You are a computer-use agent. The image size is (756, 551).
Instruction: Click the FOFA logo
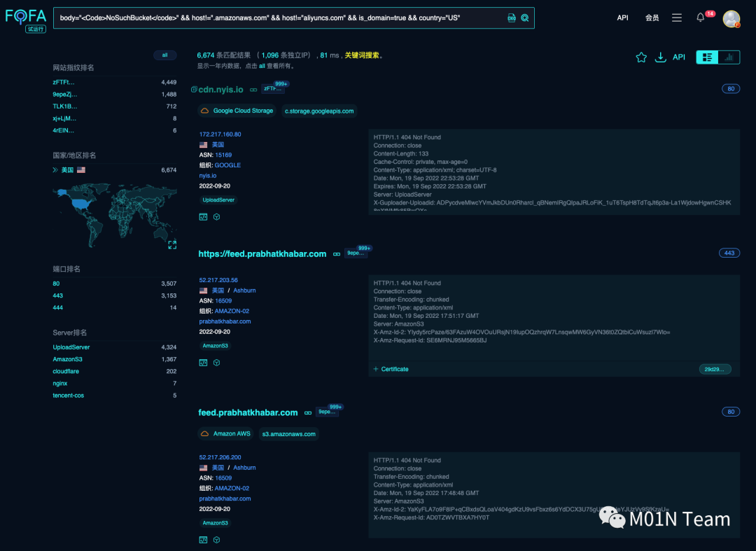click(x=26, y=20)
